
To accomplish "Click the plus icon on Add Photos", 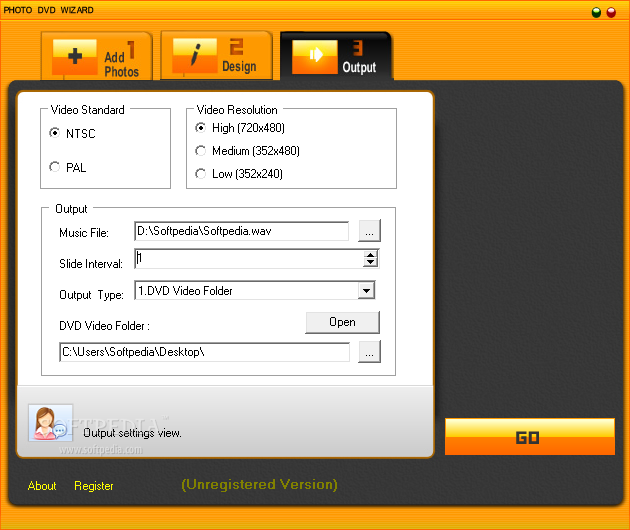I will [x=75, y=57].
